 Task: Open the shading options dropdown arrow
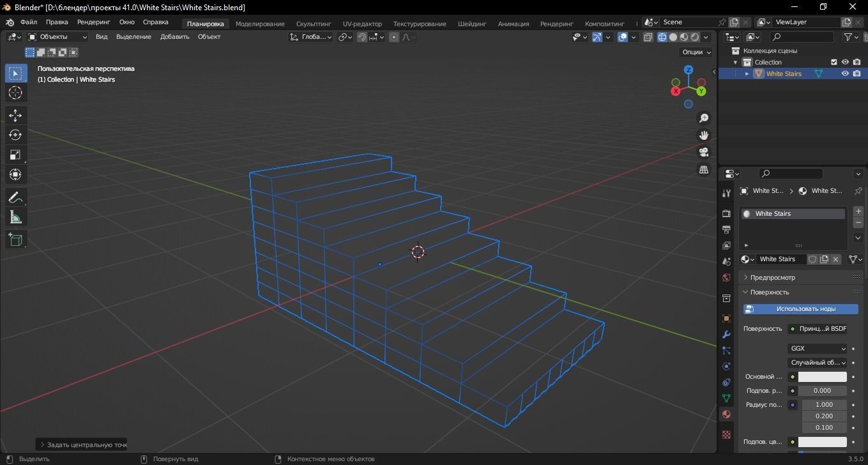[707, 37]
